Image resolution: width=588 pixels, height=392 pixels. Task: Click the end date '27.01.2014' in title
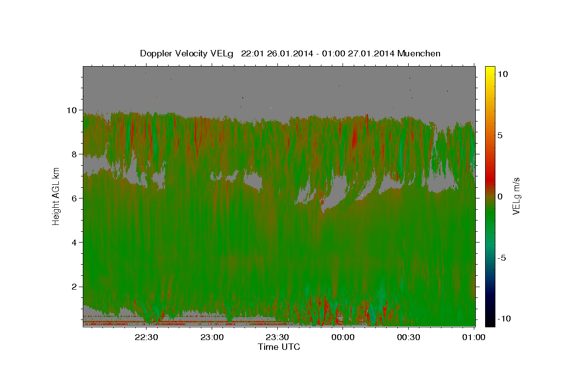(371, 53)
